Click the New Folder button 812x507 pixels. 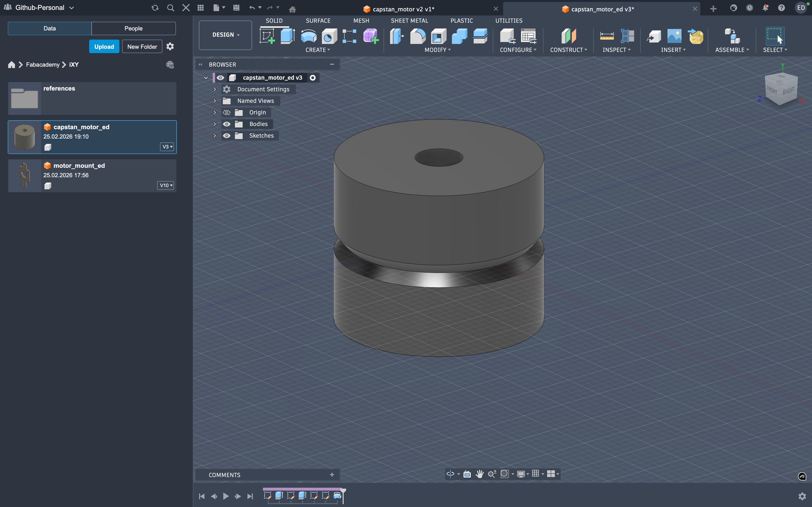(142, 47)
